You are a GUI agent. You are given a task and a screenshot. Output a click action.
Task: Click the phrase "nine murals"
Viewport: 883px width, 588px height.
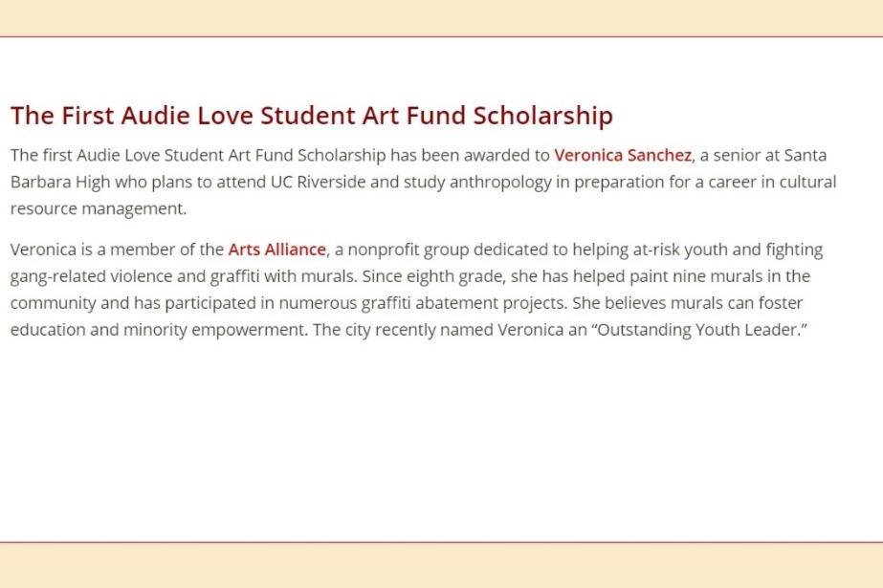point(705,277)
